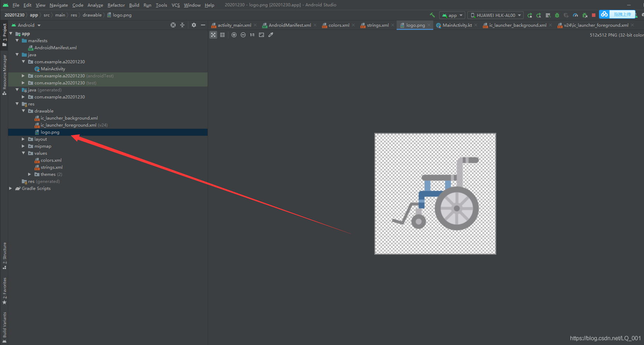The height and width of the screenshot is (345, 644).
Task: Click the Make Project hammer icon
Action: click(433, 15)
